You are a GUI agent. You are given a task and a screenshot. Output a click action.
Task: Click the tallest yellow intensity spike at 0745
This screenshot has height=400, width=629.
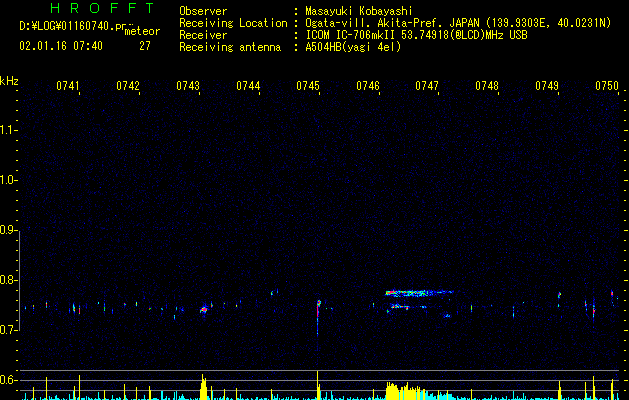[318, 385]
